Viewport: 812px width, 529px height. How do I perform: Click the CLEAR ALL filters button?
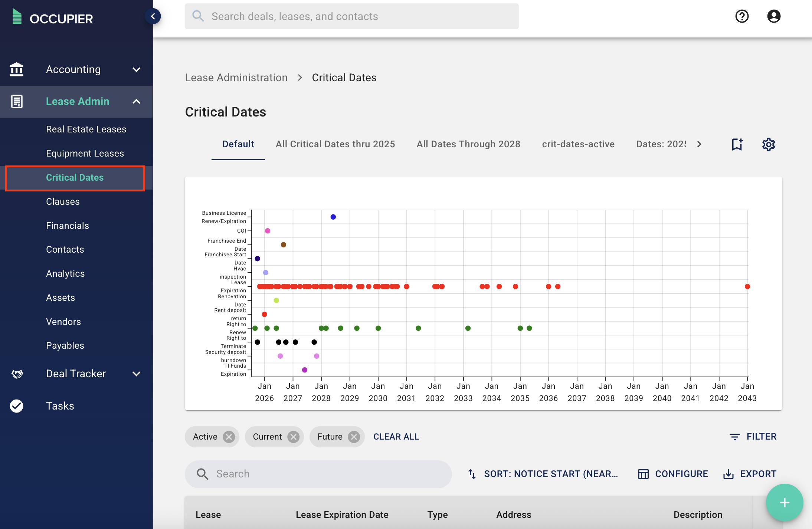(396, 437)
